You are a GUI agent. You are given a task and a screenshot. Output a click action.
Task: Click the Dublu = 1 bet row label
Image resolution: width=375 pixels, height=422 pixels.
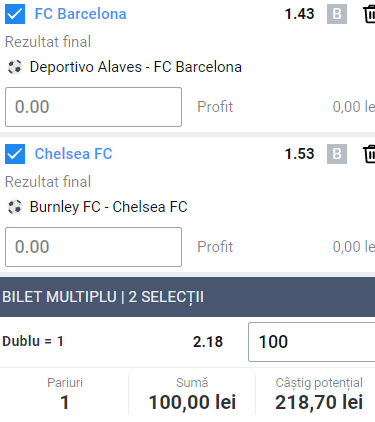pos(33,341)
